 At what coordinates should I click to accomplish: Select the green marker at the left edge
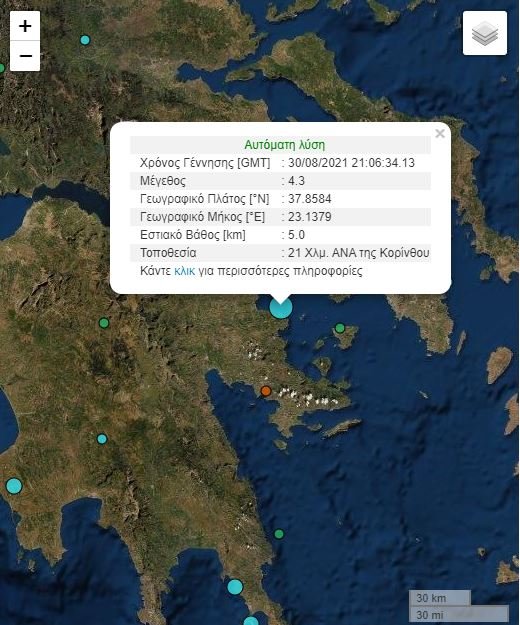click(x=2, y=68)
